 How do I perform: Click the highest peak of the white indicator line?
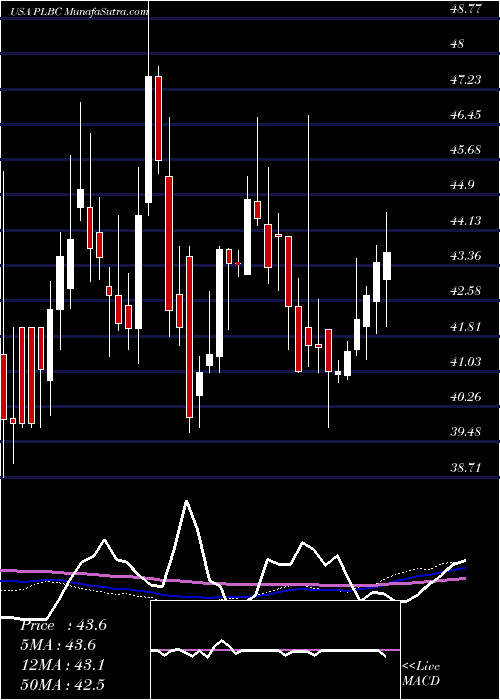point(186,501)
